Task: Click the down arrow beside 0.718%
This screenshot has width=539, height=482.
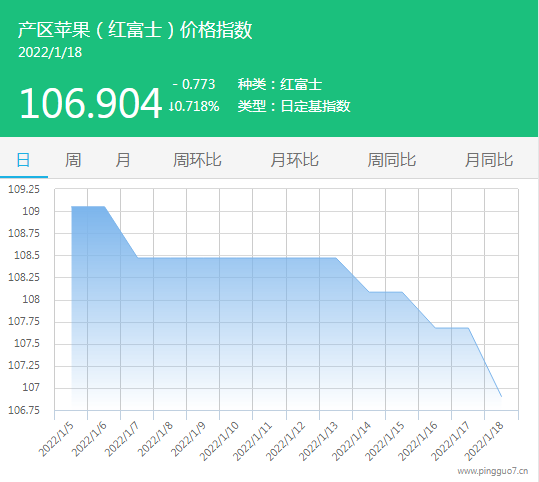Action: (171, 106)
